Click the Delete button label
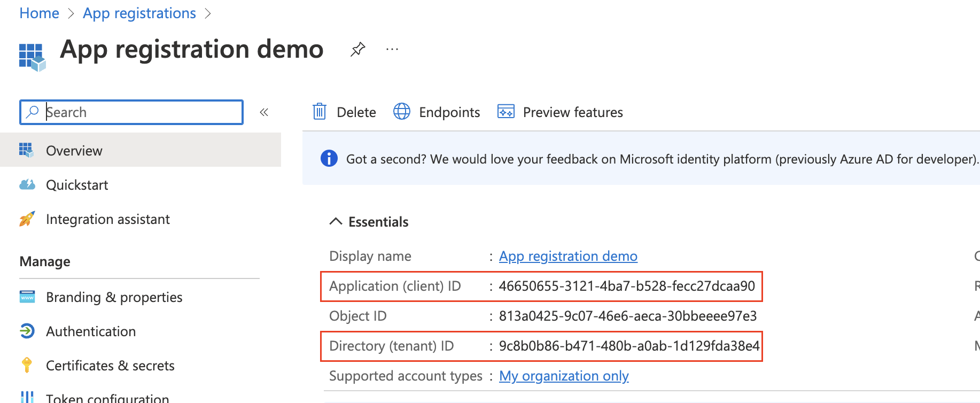Viewport: 980px width, 403px height. [356, 112]
